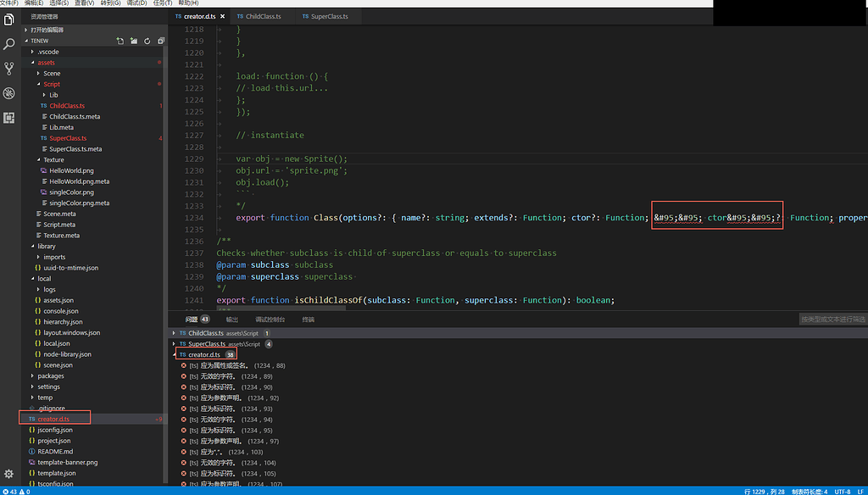Open the Debug view in activity bar
The width and height of the screenshot is (868, 495).
[x=9, y=93]
